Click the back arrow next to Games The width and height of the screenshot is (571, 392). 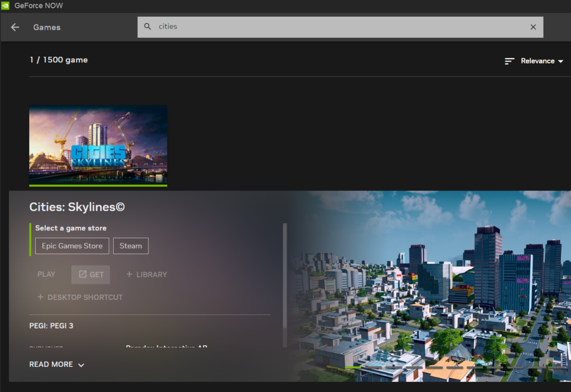tap(15, 27)
